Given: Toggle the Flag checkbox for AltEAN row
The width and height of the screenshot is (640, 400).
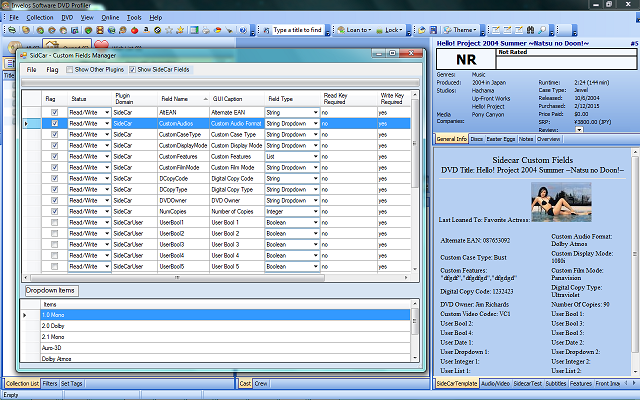Looking at the screenshot, I should pos(55,112).
